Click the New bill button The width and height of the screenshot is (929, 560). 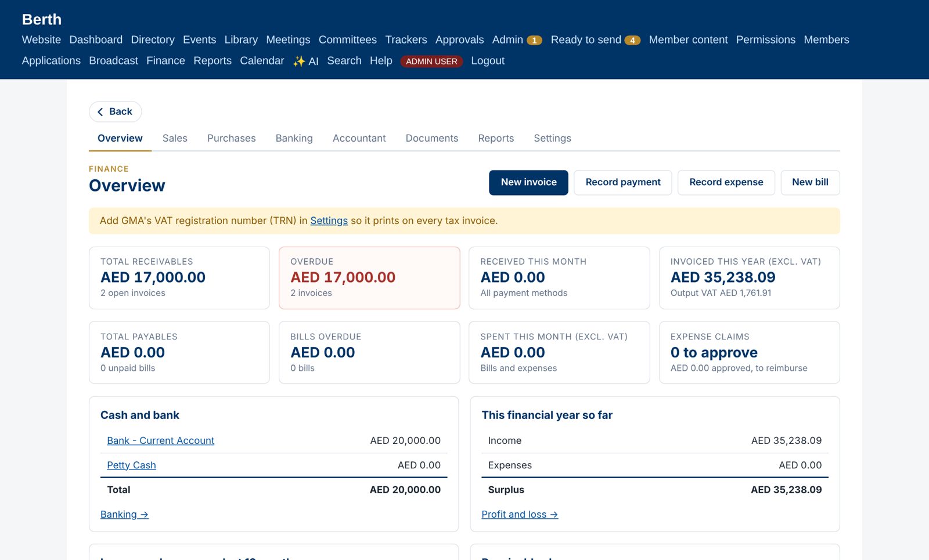point(811,182)
